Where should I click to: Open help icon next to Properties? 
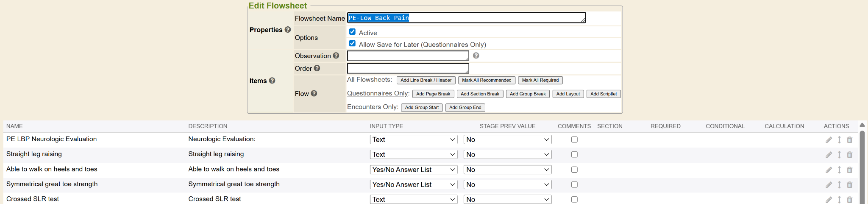pyautogui.click(x=288, y=30)
